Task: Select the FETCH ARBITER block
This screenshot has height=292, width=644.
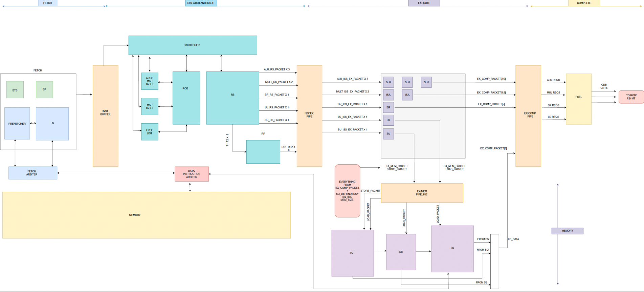Action: (32, 173)
